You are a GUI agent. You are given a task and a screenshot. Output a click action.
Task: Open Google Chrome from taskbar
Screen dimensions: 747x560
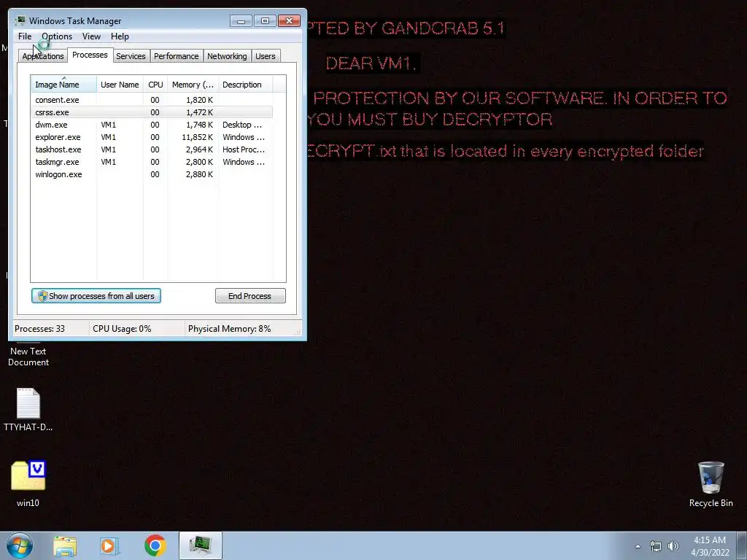pos(155,545)
